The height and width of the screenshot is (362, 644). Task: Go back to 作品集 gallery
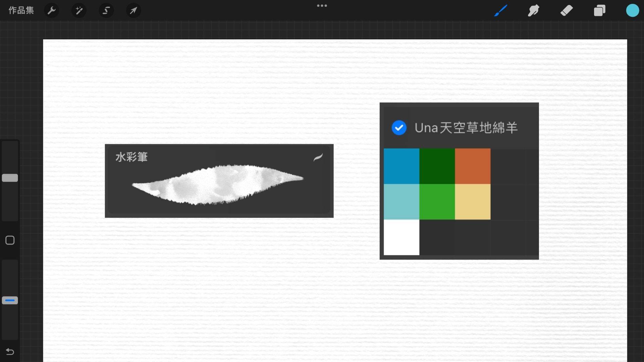[21, 10]
